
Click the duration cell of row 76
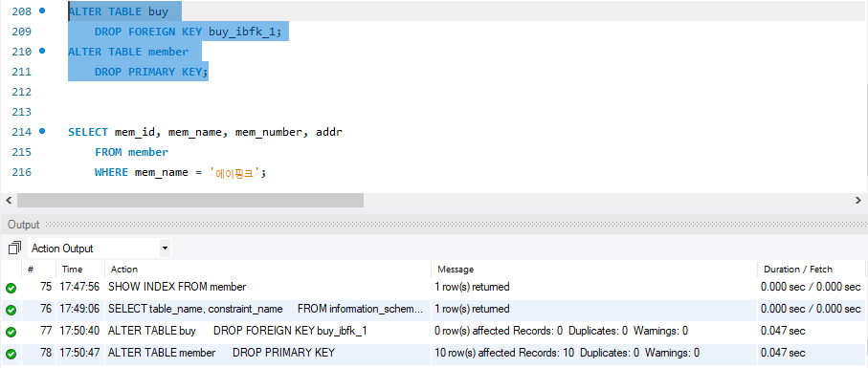tap(811, 309)
